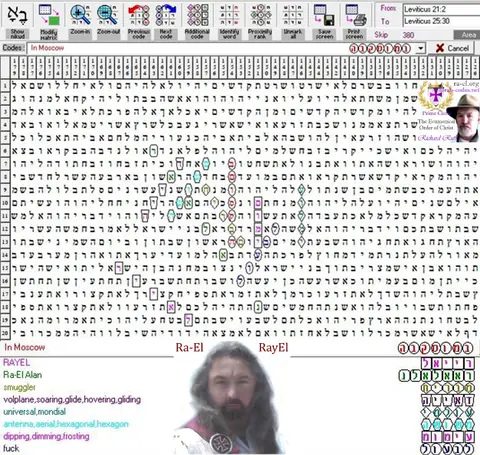Go to the Next code
480x455 pixels.
(x=166, y=15)
